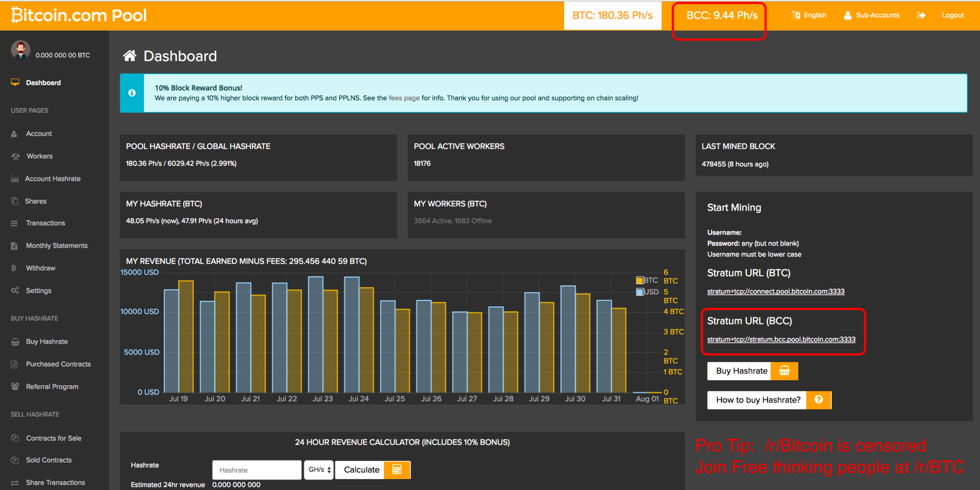The image size is (980, 490).
Task: Click the user avatar picture
Action: (21, 50)
